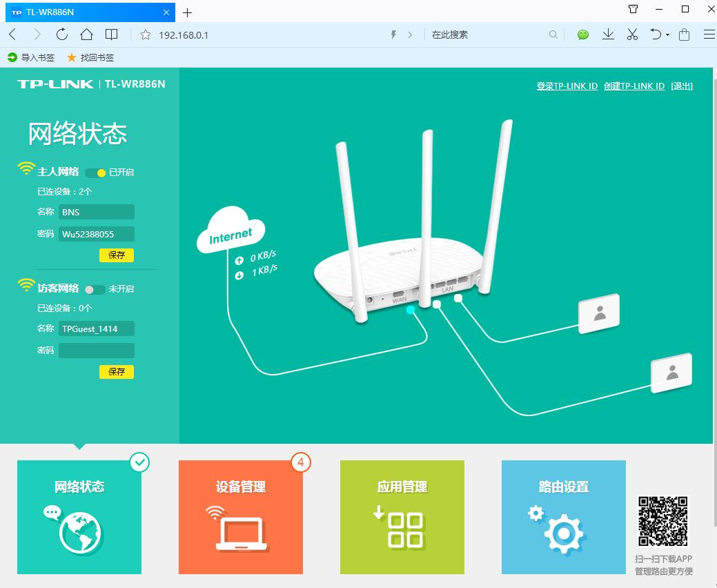Switch to the 设备管理 section
Viewport: 717px width, 588px height.
pyautogui.click(x=240, y=487)
